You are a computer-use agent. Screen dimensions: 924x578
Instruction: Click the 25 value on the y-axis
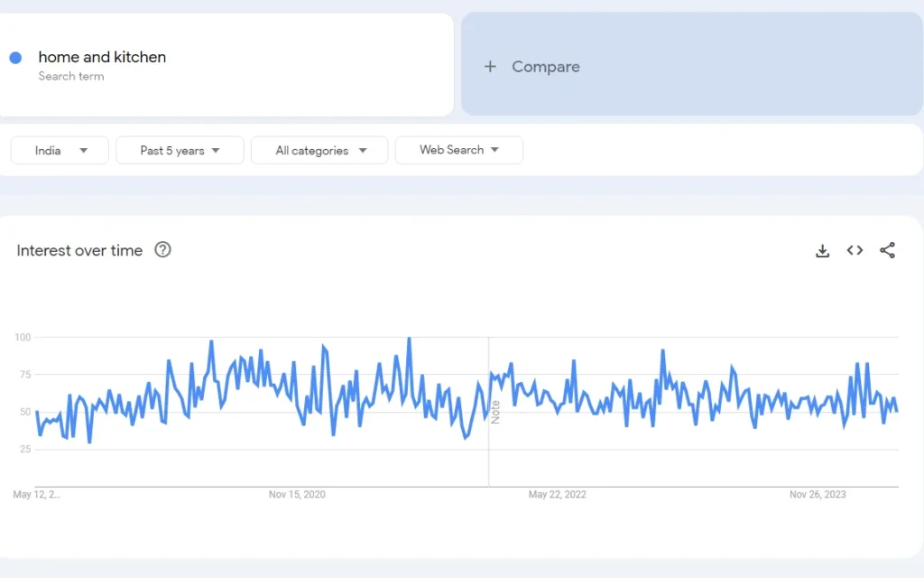24,450
